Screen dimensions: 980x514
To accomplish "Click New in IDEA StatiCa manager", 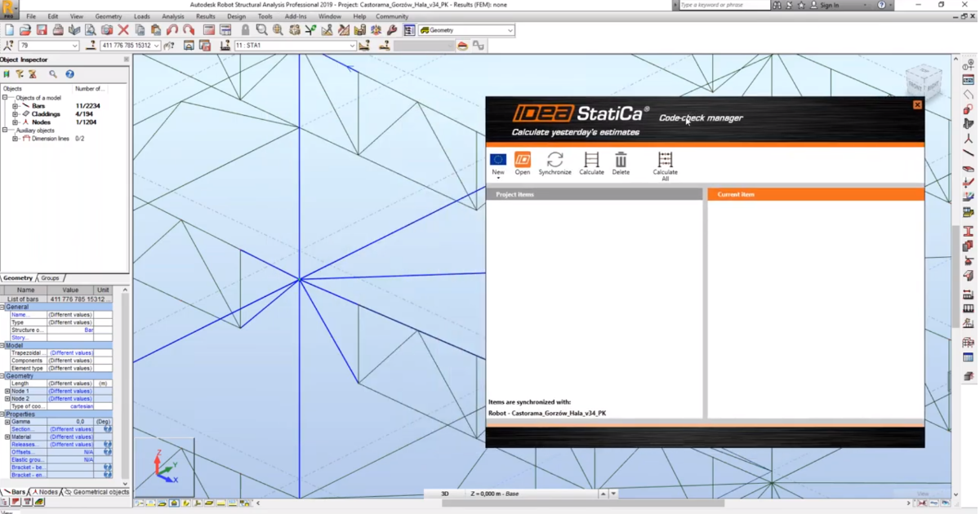I will click(498, 163).
